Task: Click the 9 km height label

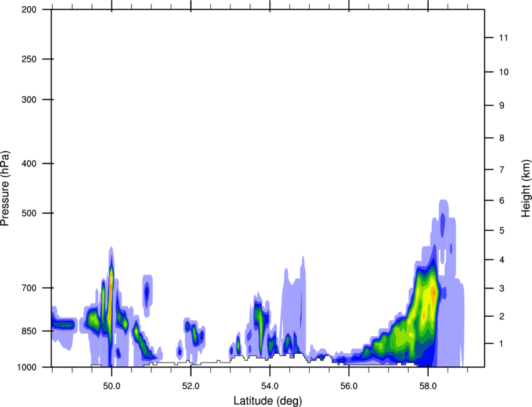Action: tap(502, 106)
